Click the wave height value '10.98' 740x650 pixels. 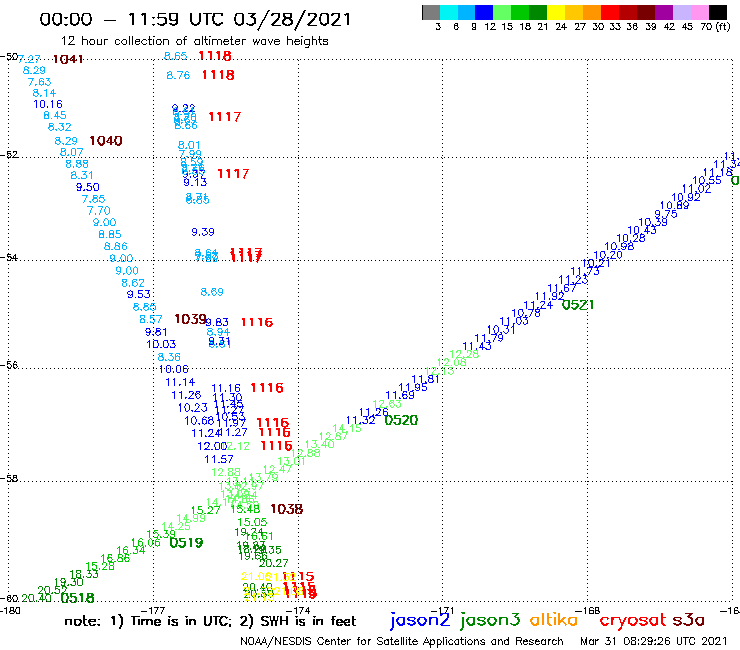pyautogui.click(x=619, y=246)
